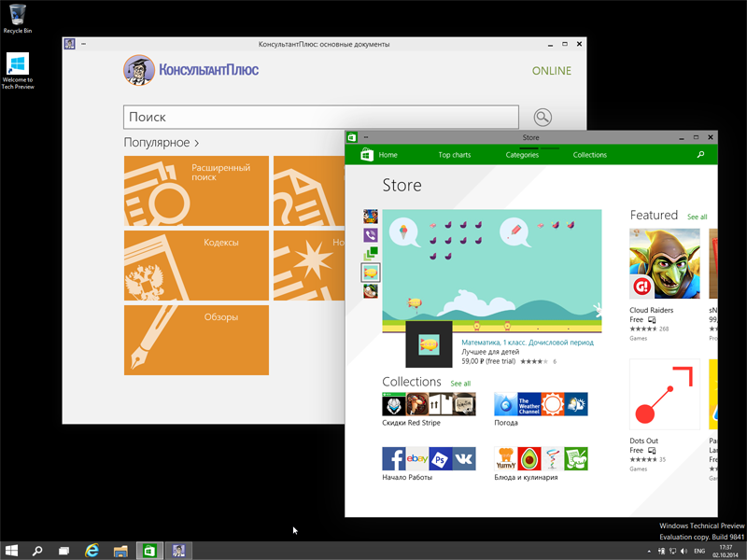
Task: Click the ONLINE link in КонсультантПлюс
Action: (x=551, y=71)
